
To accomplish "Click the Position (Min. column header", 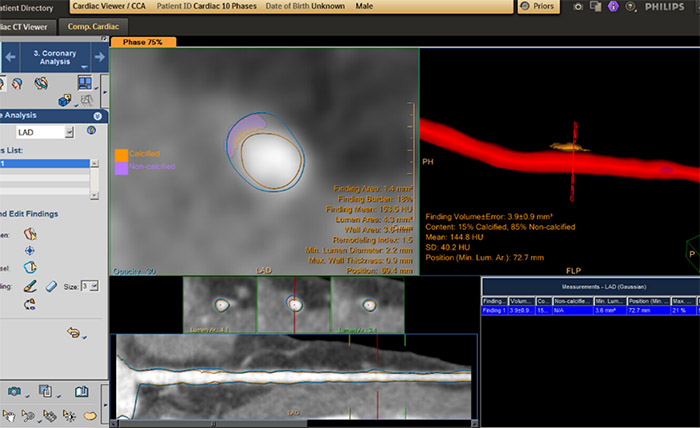I will (648, 301).
